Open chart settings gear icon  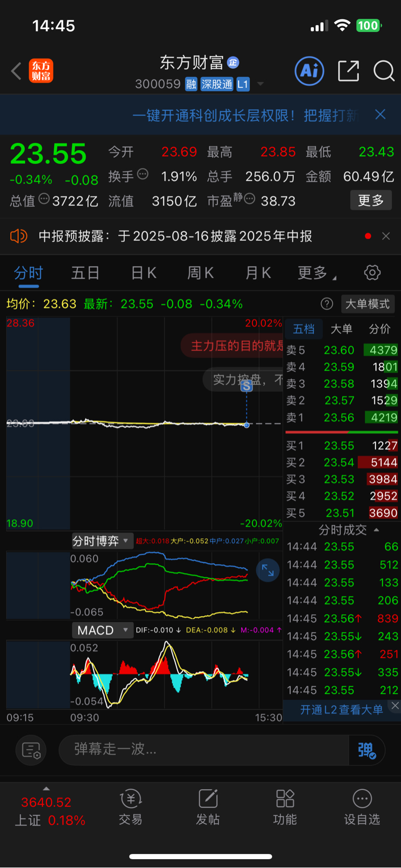point(372,272)
